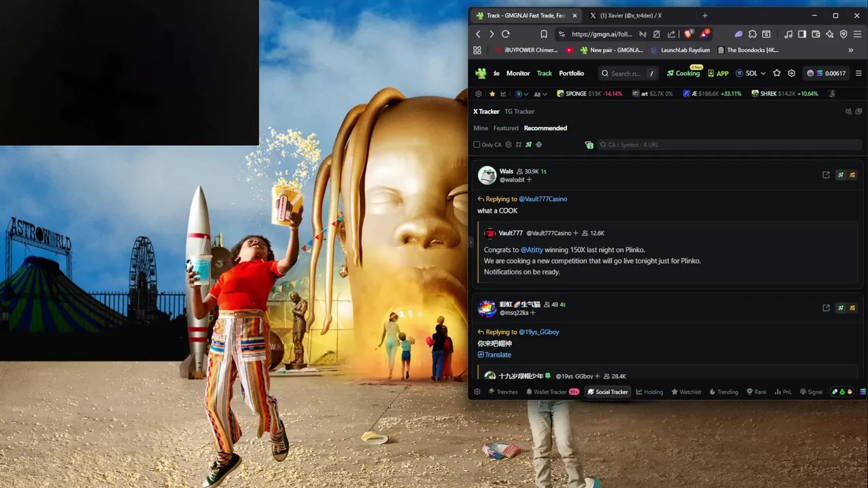Open the Brave Shields lion icon
868x488 pixels.
[x=689, y=34]
